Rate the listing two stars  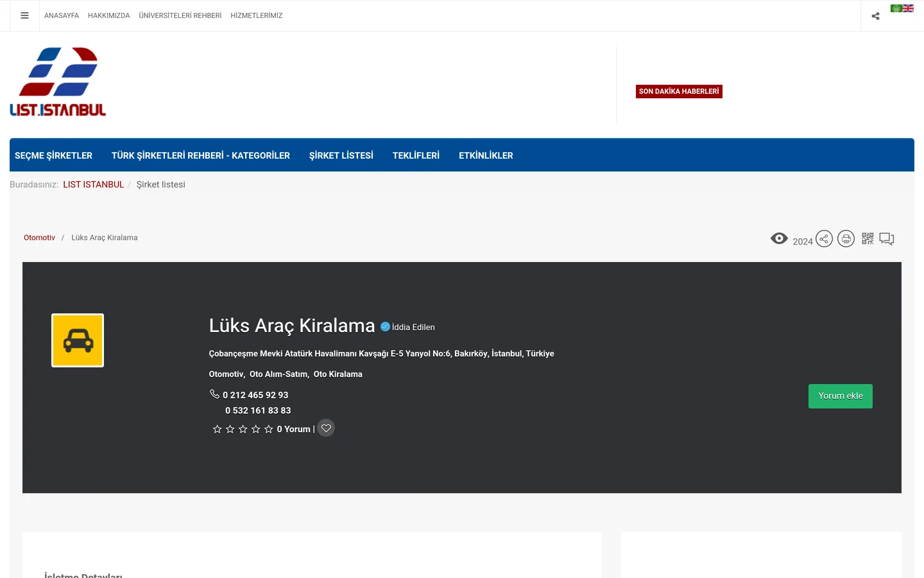pyautogui.click(x=230, y=429)
